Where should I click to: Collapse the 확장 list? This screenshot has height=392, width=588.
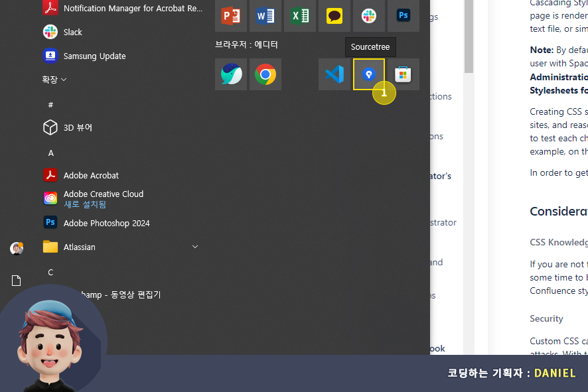click(x=54, y=80)
